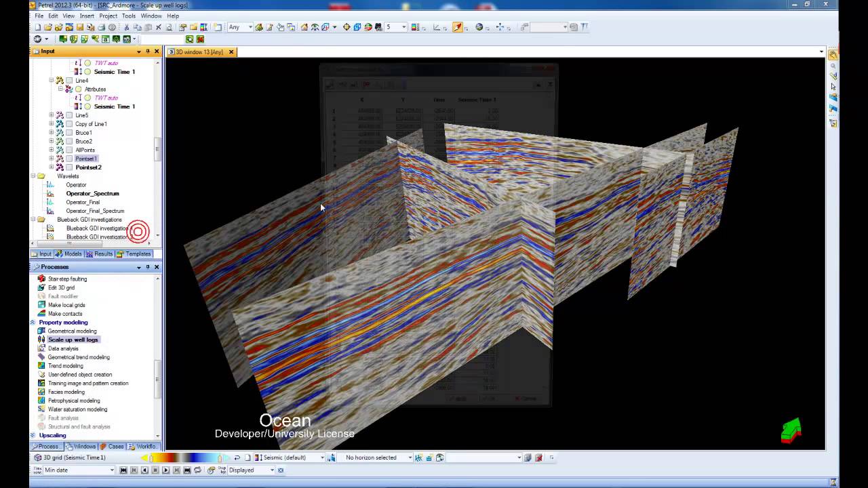Switch to the Results tab
868x488 pixels.
(x=99, y=253)
